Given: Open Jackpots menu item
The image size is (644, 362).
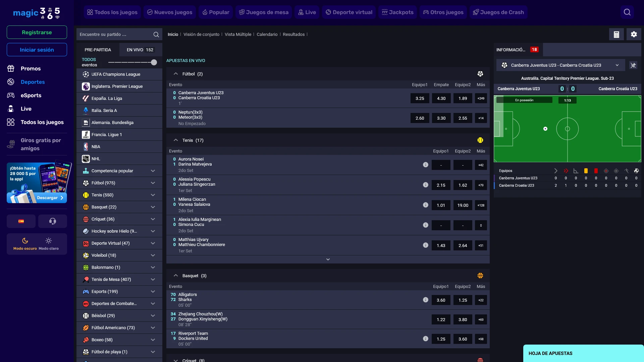Looking at the screenshot, I should (397, 12).
